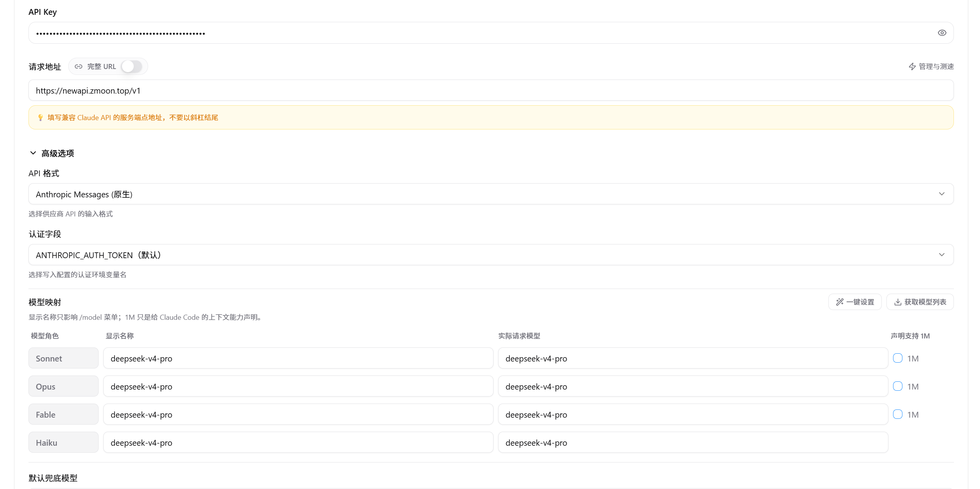This screenshot has width=980, height=489.
Task: Enable 1M checkbox for Sonnet
Action: 897,358
